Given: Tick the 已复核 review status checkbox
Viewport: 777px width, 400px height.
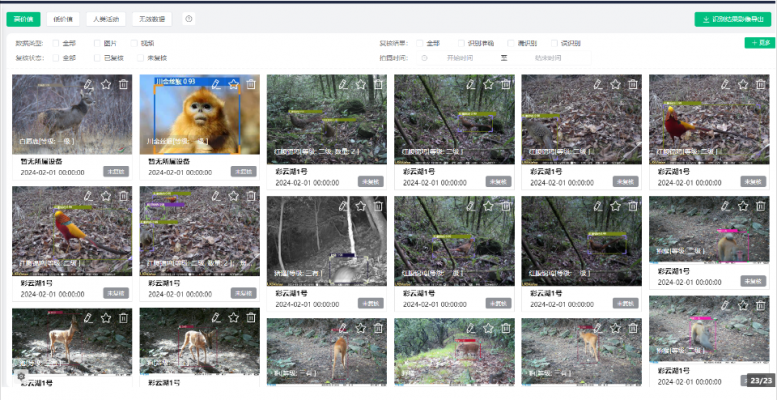Looking at the screenshot, I should pos(97,58).
